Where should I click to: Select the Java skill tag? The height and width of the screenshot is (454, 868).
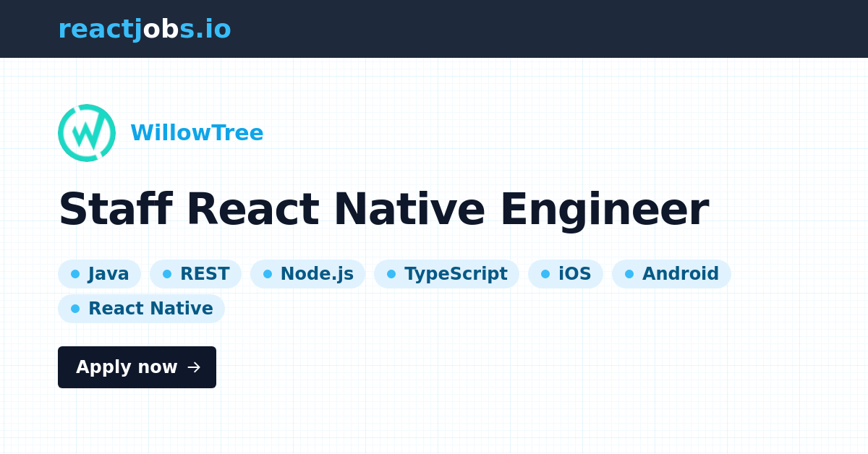pos(99,274)
